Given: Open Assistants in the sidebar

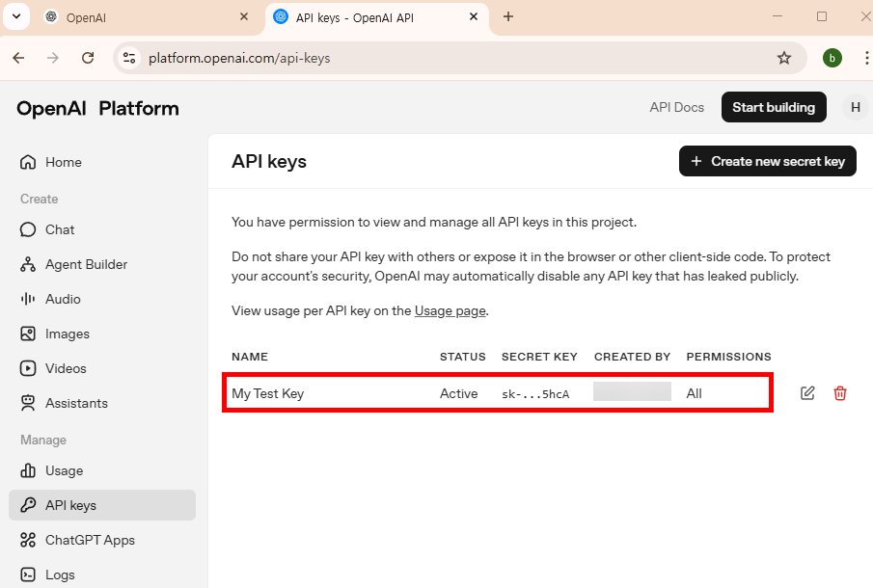Looking at the screenshot, I should [x=102, y=403].
